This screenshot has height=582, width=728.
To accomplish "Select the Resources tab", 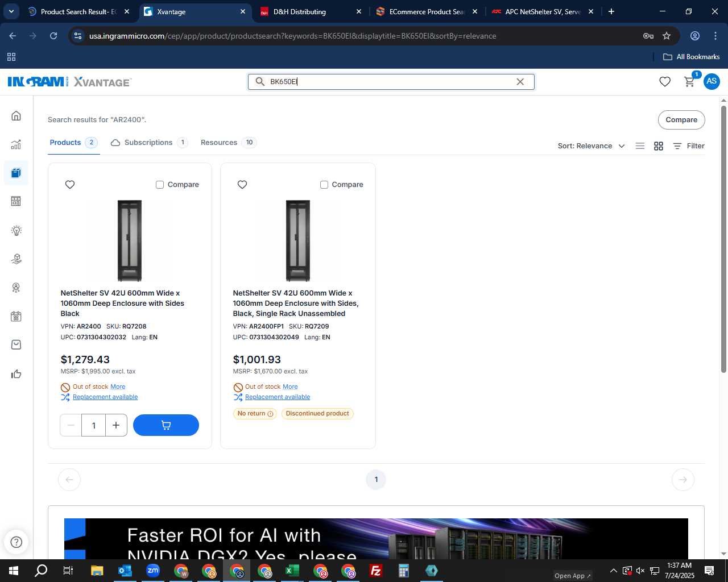I will pyautogui.click(x=228, y=143).
